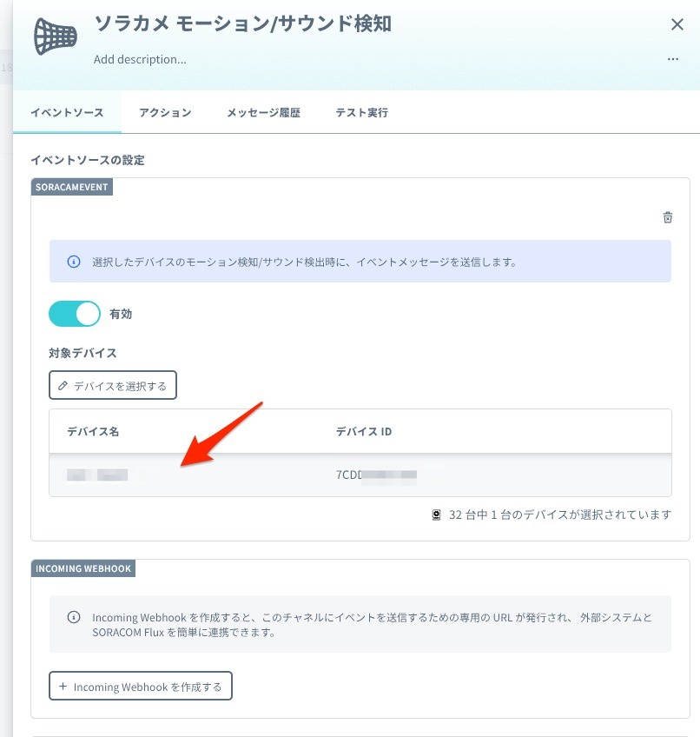Select the イベントソース tab
The height and width of the screenshot is (737, 700).
(67, 113)
